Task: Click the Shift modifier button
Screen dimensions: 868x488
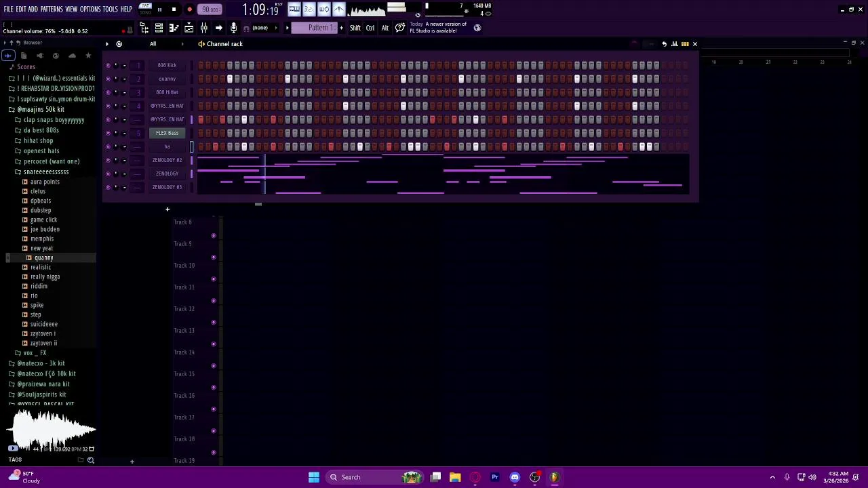Action: (355, 28)
